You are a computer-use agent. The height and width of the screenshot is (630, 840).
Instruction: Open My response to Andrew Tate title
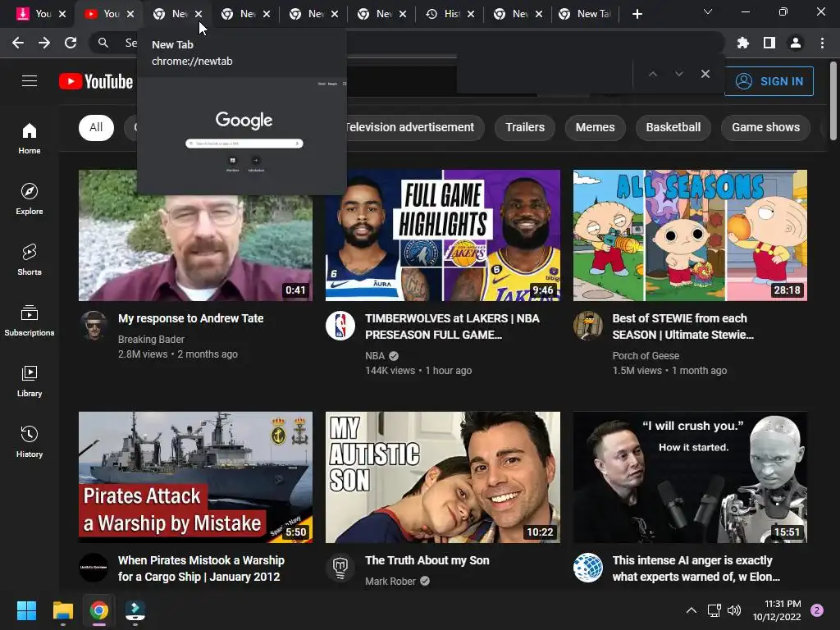point(190,318)
